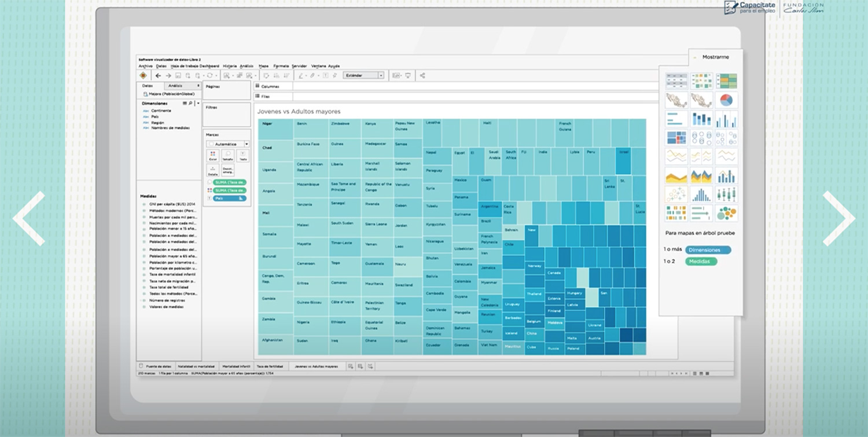Choose the highlight table in Mostrarme
The width and height of the screenshot is (868, 437).
point(726,80)
